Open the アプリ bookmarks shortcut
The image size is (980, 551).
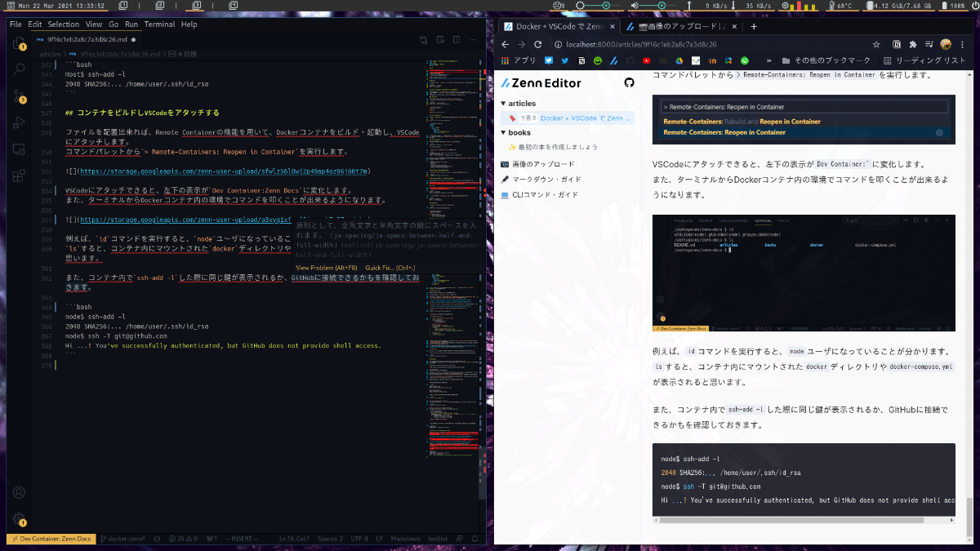(x=518, y=60)
